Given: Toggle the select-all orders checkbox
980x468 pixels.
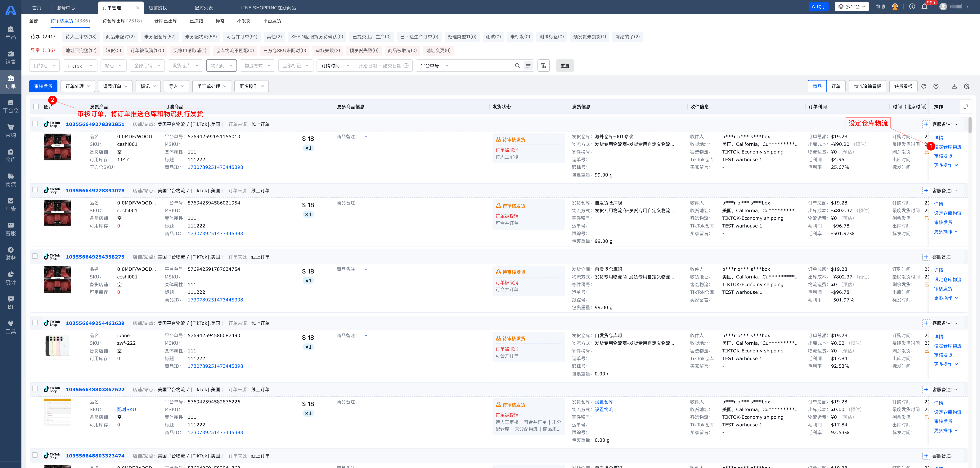Looking at the screenshot, I should click(36, 107).
